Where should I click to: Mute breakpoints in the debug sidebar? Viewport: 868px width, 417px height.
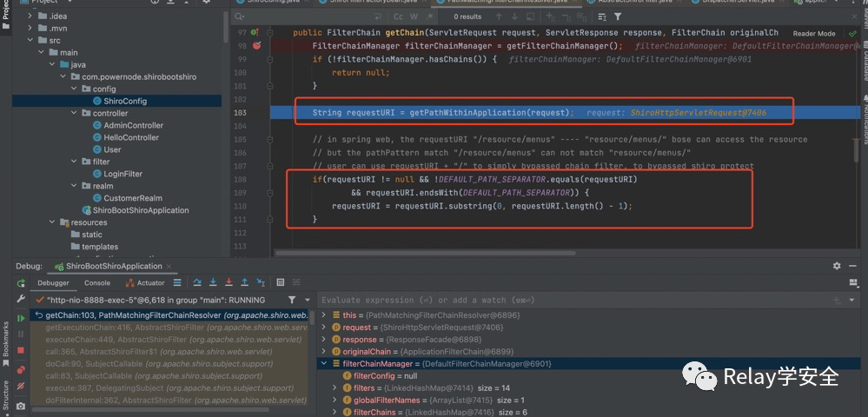(x=21, y=386)
